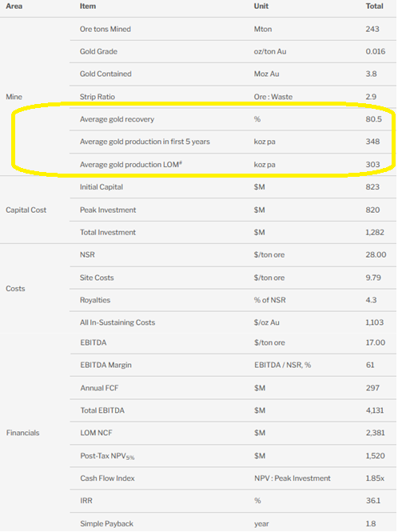Viewport: 398px width, 532px height.
Task: Click the Total column header
Action: tap(374, 6)
